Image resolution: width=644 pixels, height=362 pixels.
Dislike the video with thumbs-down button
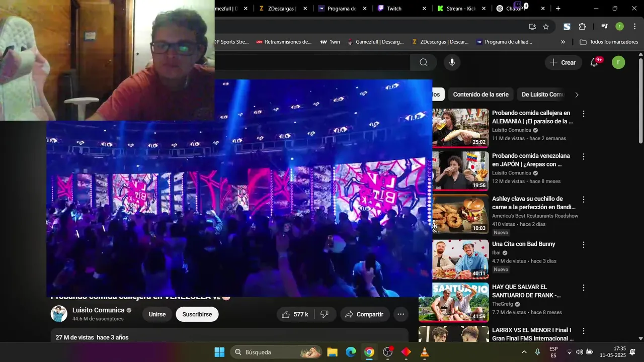point(325,314)
